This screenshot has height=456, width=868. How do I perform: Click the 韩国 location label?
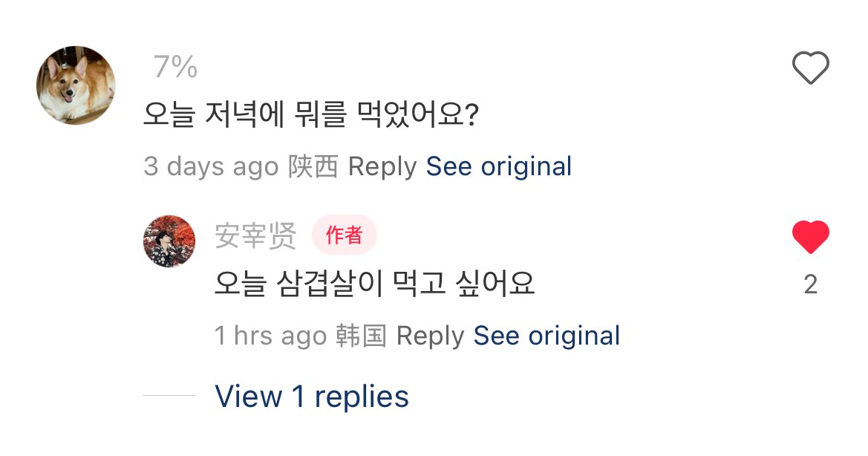tap(361, 336)
